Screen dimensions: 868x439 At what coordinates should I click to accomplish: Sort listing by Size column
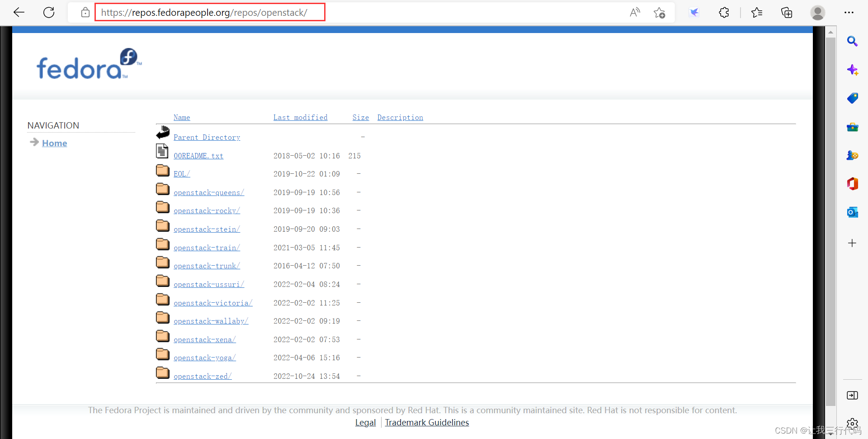(x=361, y=118)
